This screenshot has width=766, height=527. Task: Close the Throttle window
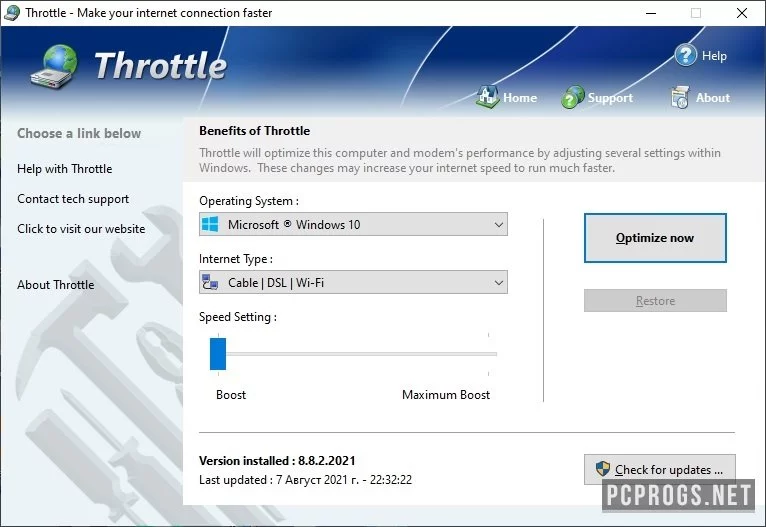point(742,13)
